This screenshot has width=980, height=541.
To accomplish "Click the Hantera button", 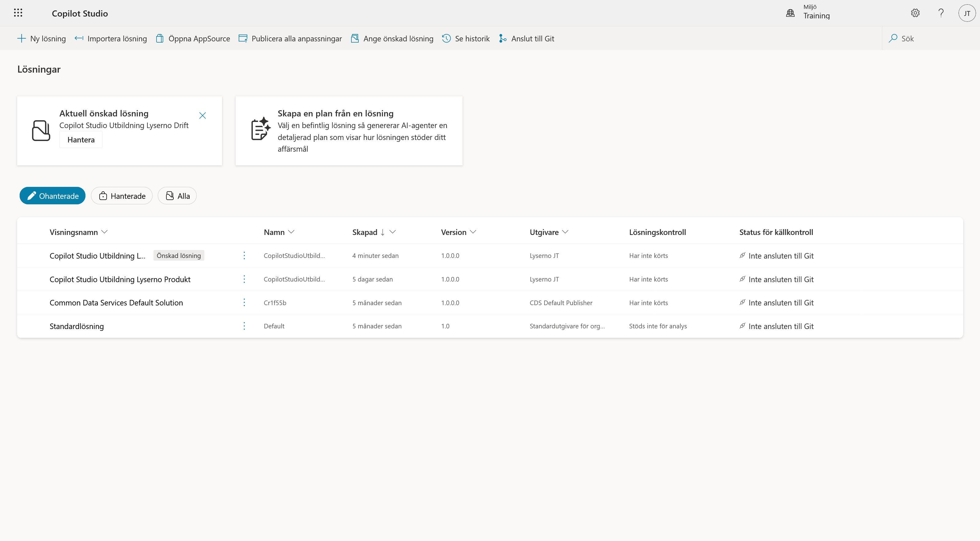I will [81, 140].
